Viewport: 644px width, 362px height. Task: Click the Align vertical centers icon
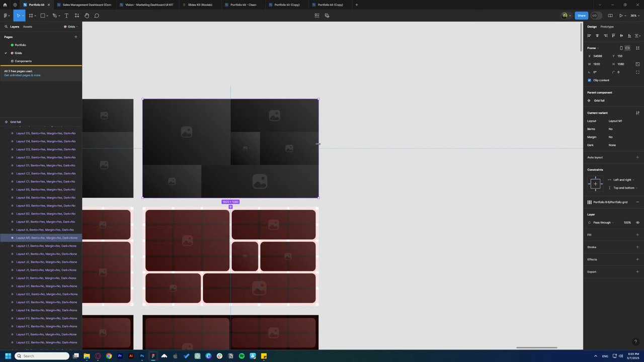[621, 36]
